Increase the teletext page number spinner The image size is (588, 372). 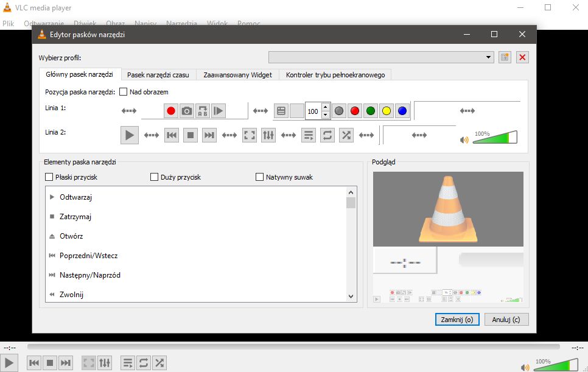coord(326,107)
